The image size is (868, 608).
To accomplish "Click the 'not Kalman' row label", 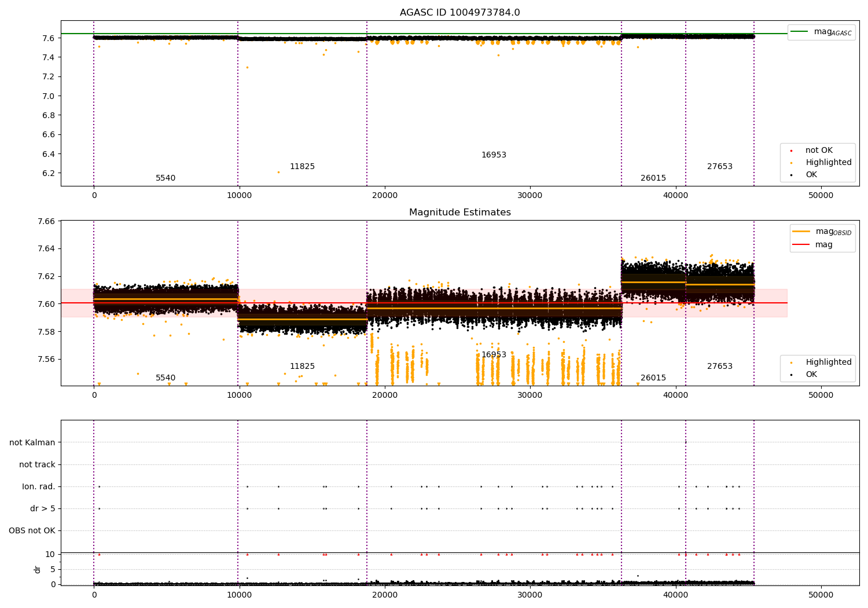I will click(x=32, y=442).
